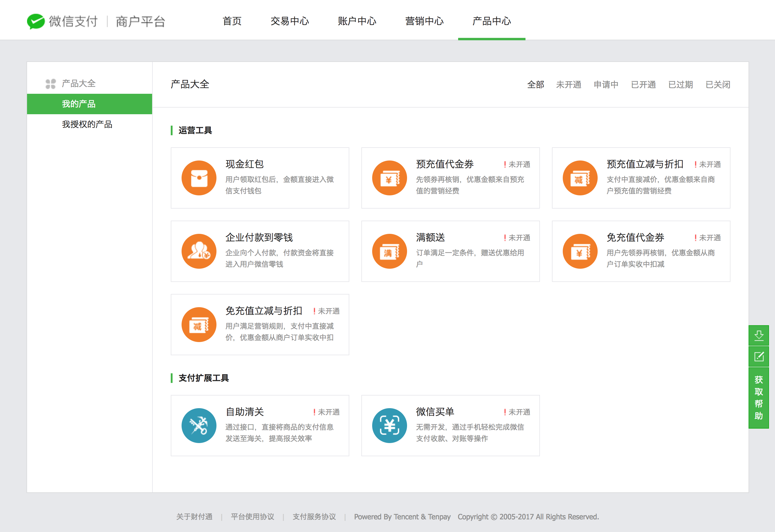Open the 自助清关 product title

point(244,412)
